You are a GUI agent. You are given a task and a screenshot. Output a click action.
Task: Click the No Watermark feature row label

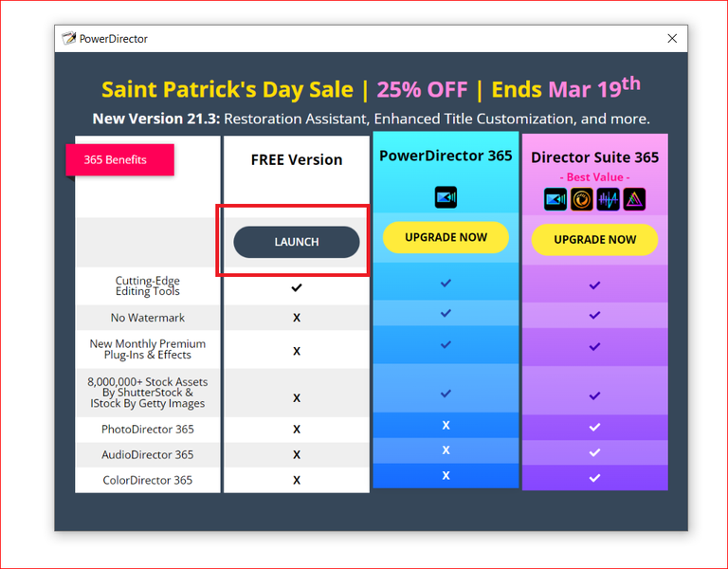148,318
